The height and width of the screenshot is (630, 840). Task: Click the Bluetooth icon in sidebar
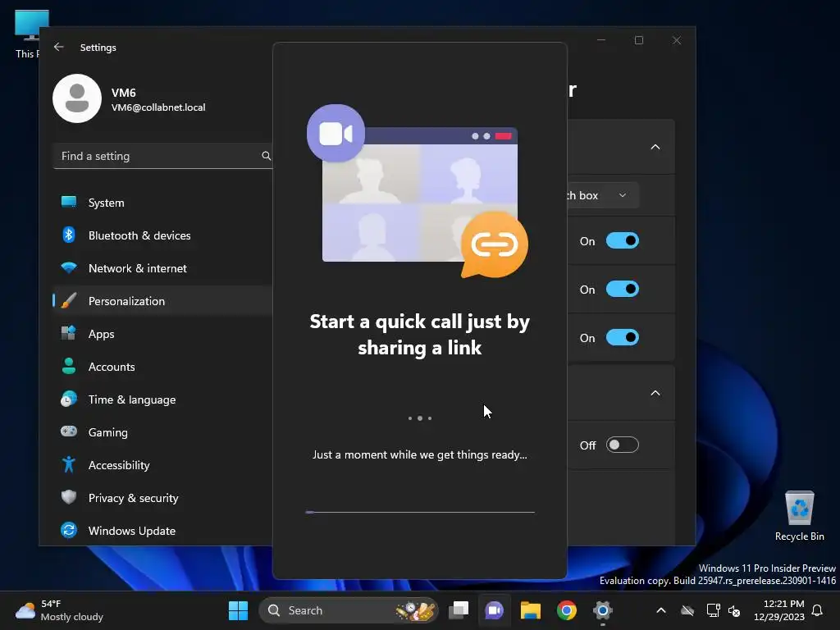[69, 235]
